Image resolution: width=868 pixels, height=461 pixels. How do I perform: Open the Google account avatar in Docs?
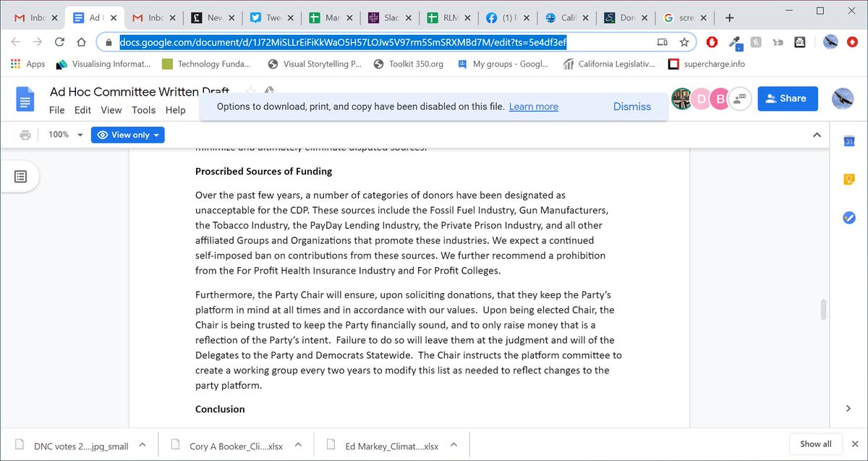[843, 99]
